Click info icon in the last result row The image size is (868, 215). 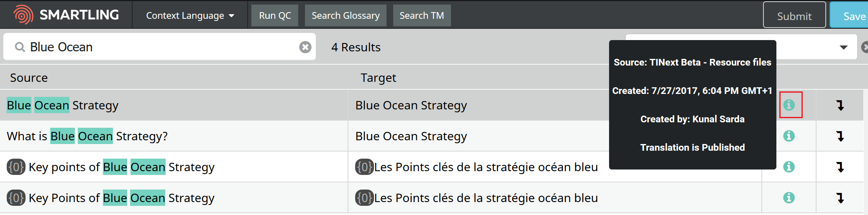[789, 197]
